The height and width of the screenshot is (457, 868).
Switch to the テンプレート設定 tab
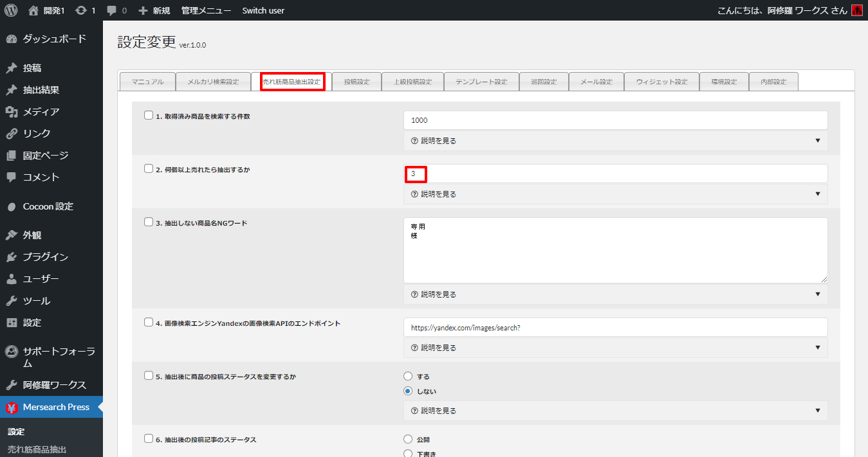(x=481, y=82)
